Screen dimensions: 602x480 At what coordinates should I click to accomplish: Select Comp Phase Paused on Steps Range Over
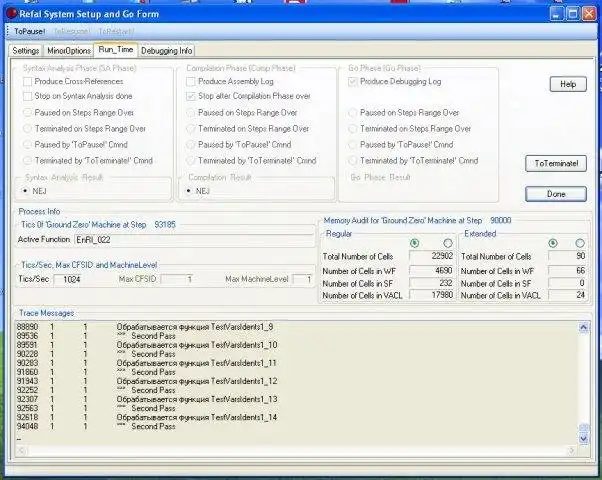[x=190, y=113]
